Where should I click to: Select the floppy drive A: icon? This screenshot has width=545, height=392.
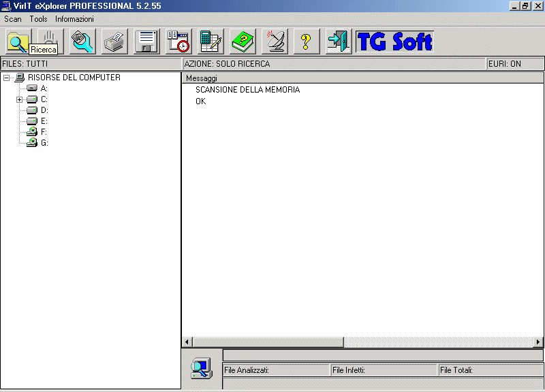32,88
